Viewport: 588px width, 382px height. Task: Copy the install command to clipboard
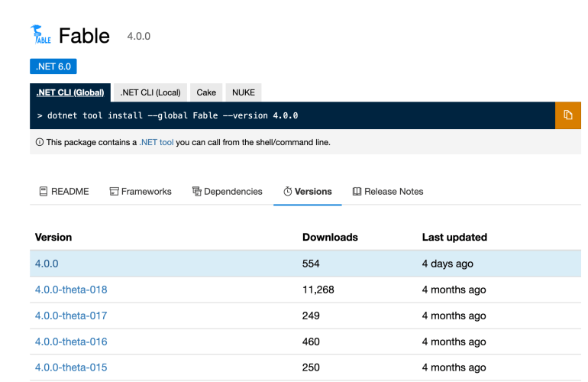tap(567, 115)
